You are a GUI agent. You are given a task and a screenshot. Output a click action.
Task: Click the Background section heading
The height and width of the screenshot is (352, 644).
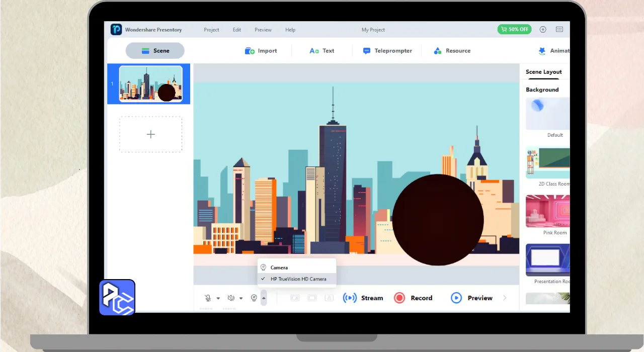542,90
